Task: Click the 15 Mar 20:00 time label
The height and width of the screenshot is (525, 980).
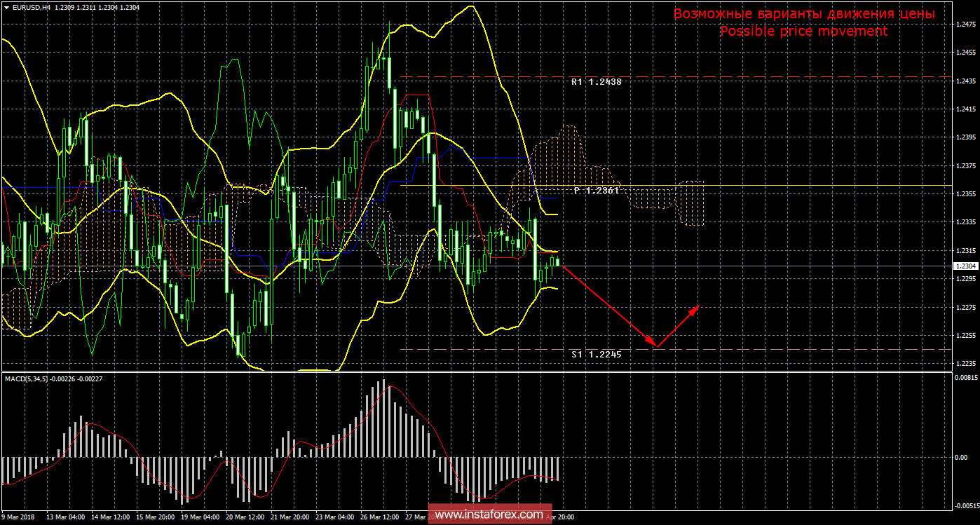Action: [x=155, y=517]
